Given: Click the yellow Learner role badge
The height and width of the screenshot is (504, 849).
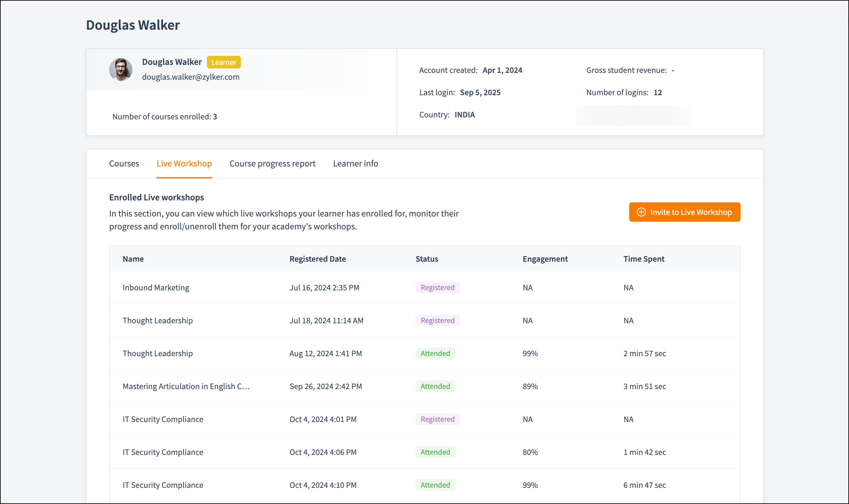Looking at the screenshot, I should (x=223, y=62).
